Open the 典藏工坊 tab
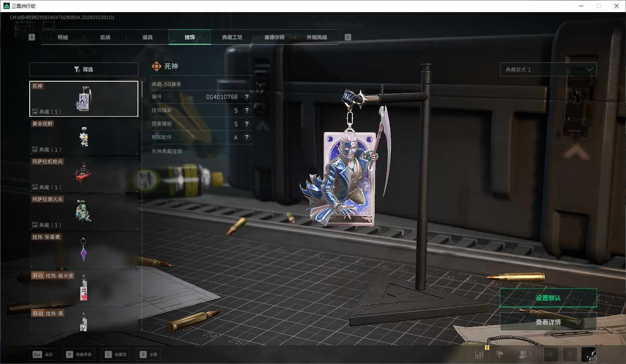626x364 pixels. 232,37
